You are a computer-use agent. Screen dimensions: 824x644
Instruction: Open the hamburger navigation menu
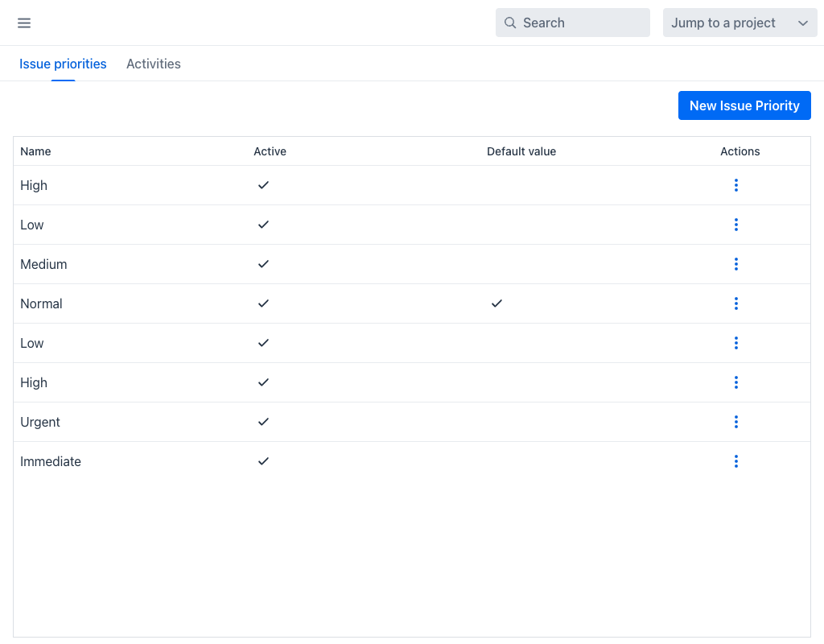coord(24,23)
